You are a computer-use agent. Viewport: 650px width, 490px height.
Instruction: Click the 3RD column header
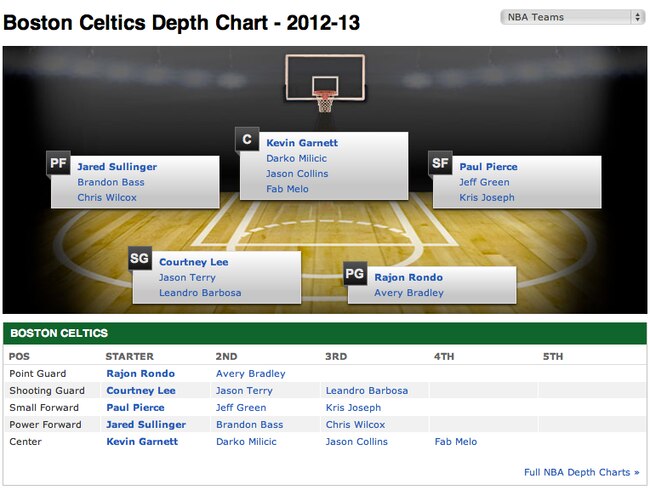[x=336, y=357]
